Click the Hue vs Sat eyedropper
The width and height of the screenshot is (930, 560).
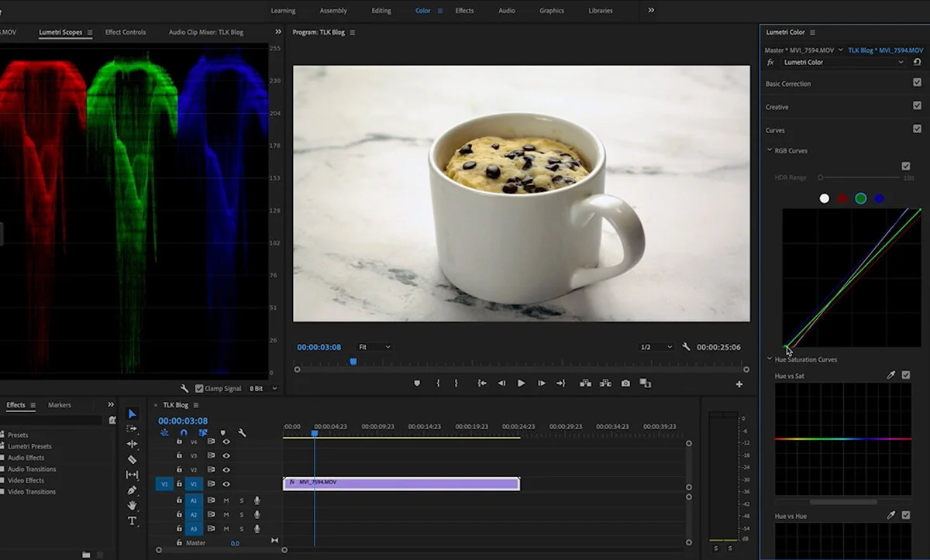pyautogui.click(x=891, y=376)
